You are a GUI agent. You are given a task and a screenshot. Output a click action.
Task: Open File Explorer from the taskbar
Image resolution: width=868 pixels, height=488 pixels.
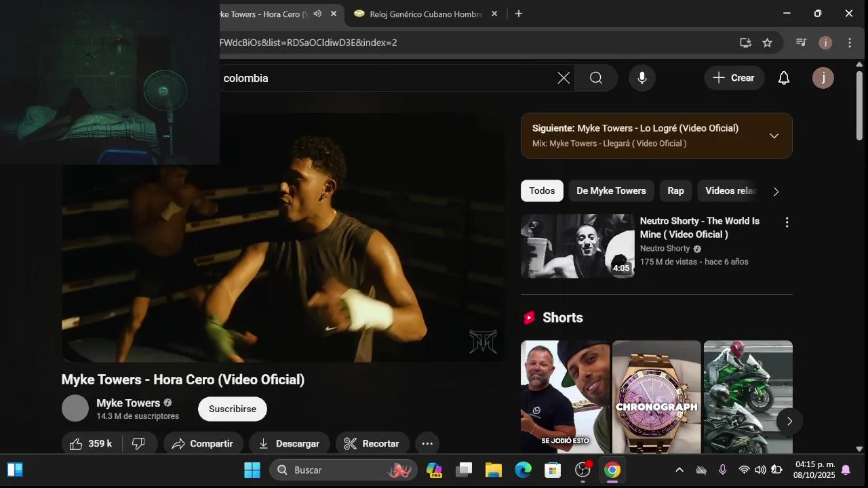coord(493,470)
